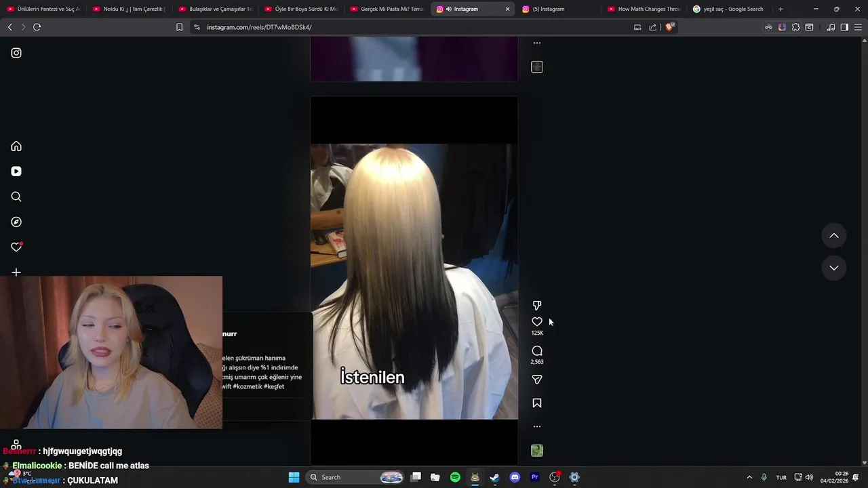Go to Home in Instagram sidebar
This screenshot has height=488, width=868.
coord(16,146)
